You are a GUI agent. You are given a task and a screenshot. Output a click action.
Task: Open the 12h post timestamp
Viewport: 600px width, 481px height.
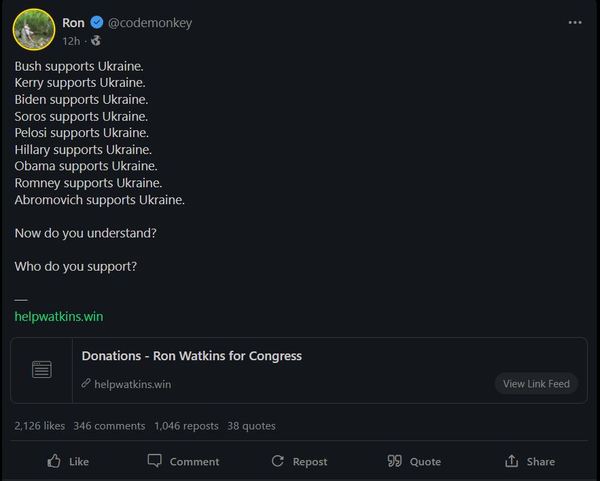[x=71, y=41]
